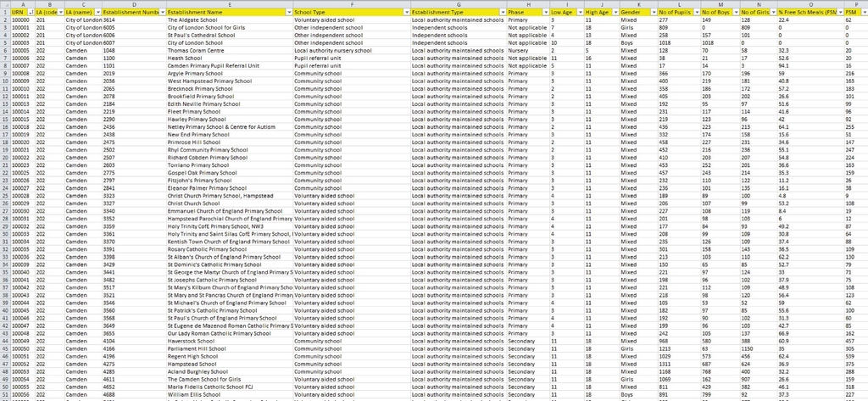Select column E header
The image size is (868, 401).
pyautogui.click(x=230, y=4)
